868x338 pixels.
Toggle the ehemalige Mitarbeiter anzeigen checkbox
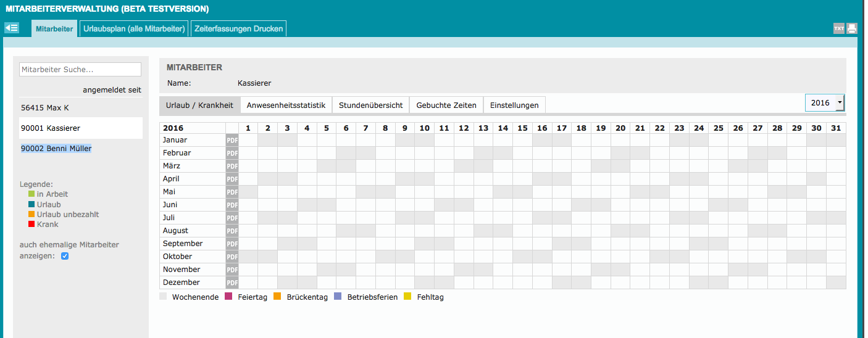[65, 256]
